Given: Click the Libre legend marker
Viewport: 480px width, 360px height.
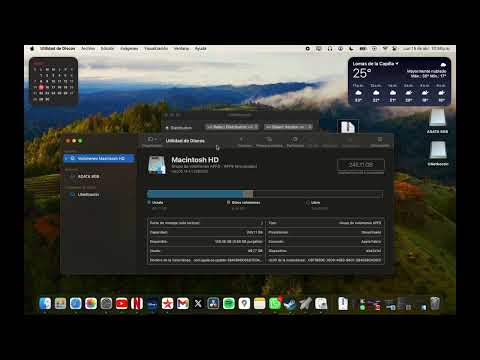Looking at the screenshot, I should pyautogui.click(x=308, y=202).
